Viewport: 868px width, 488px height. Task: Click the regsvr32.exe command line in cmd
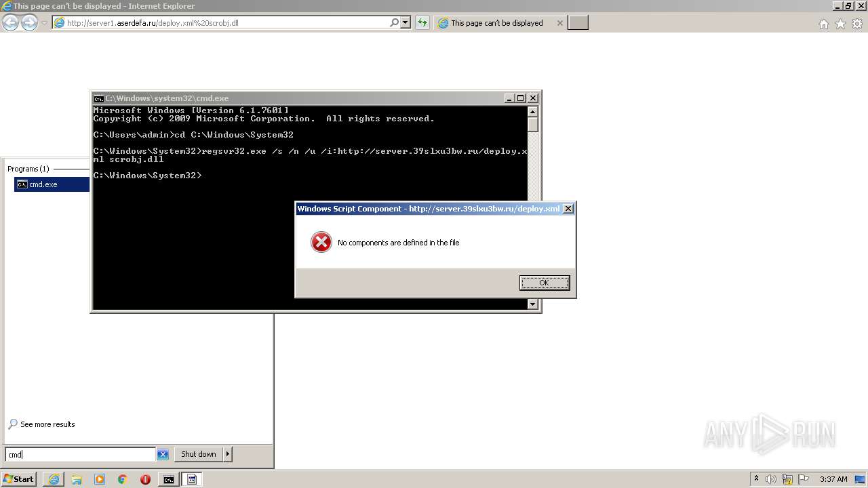pos(310,155)
